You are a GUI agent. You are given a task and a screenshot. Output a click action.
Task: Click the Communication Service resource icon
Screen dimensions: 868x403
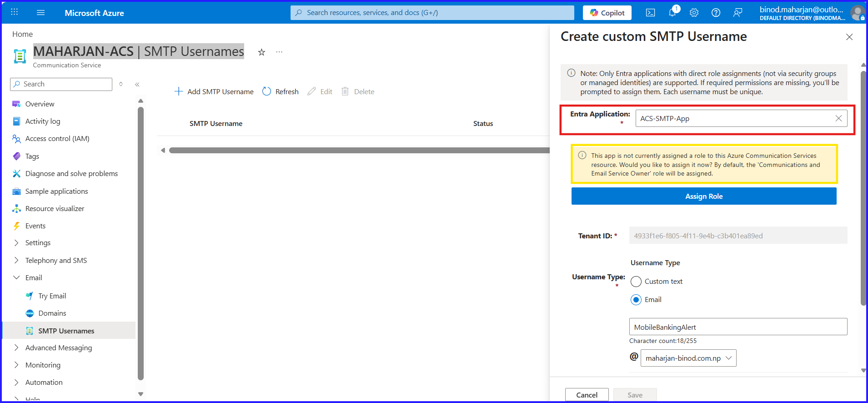pyautogui.click(x=20, y=56)
